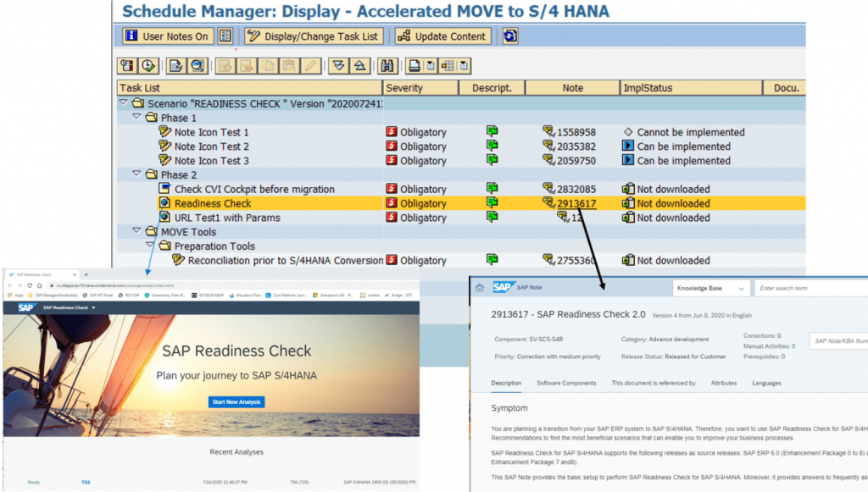Collapse the Preparation Tools folder
Image resolution: width=868 pixels, height=492 pixels.
150,246
